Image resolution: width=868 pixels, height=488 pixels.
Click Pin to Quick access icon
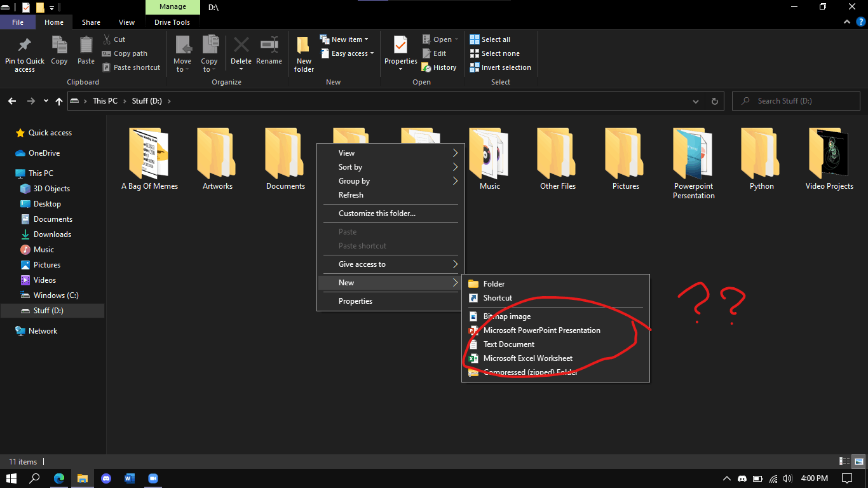click(x=25, y=46)
